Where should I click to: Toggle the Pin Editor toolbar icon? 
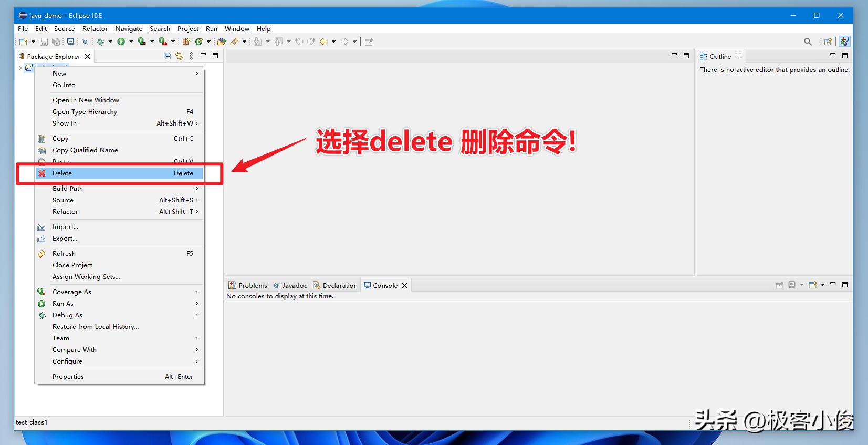tap(369, 42)
